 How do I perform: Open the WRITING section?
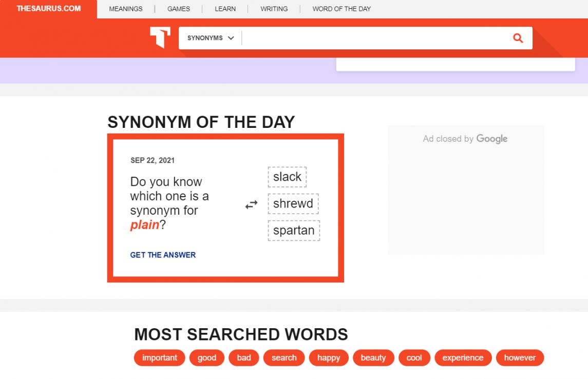tap(274, 9)
